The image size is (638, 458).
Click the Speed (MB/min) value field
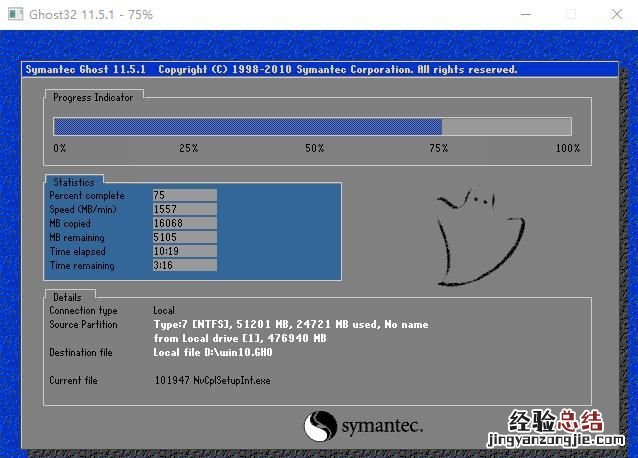[184, 210]
